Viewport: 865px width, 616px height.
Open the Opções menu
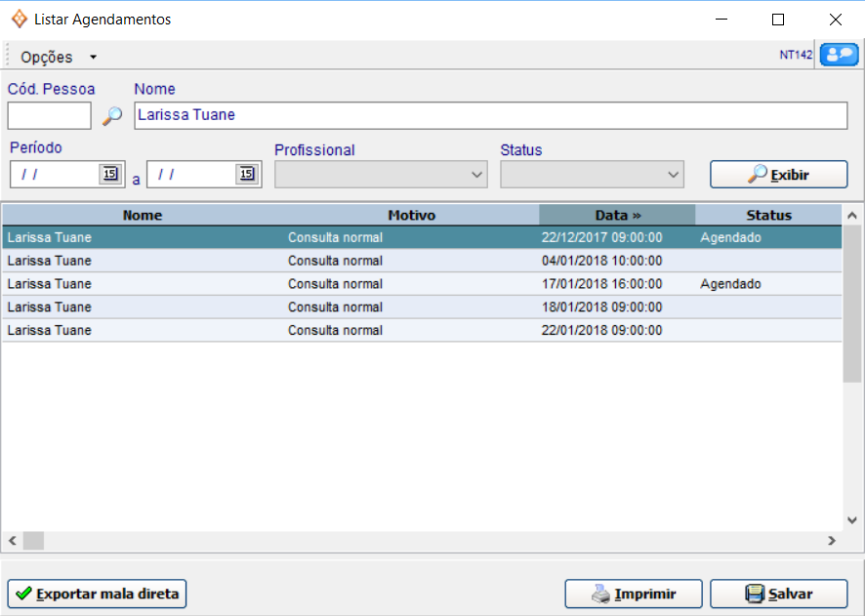coord(58,57)
